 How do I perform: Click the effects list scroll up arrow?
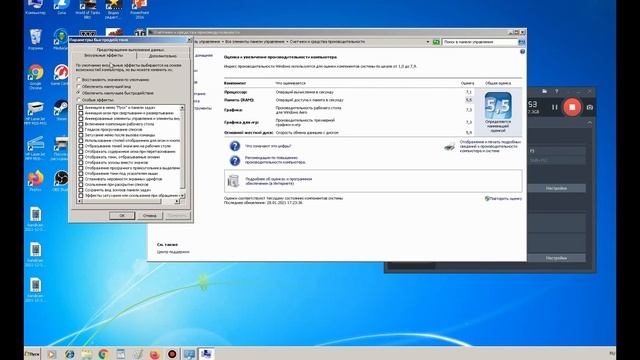182,108
